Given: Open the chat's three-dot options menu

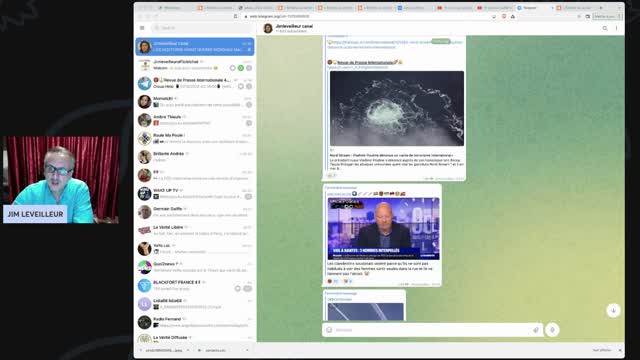Looking at the screenshot, I should pos(616,28).
